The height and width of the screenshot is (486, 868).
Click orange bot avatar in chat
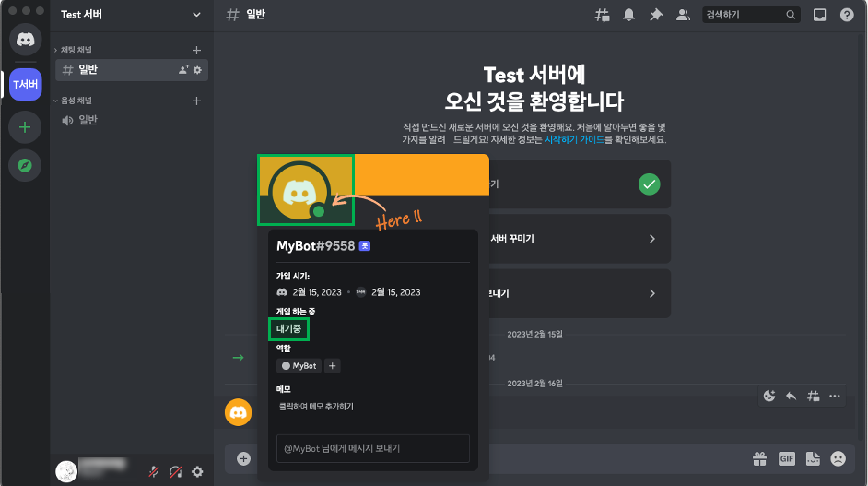pos(238,412)
